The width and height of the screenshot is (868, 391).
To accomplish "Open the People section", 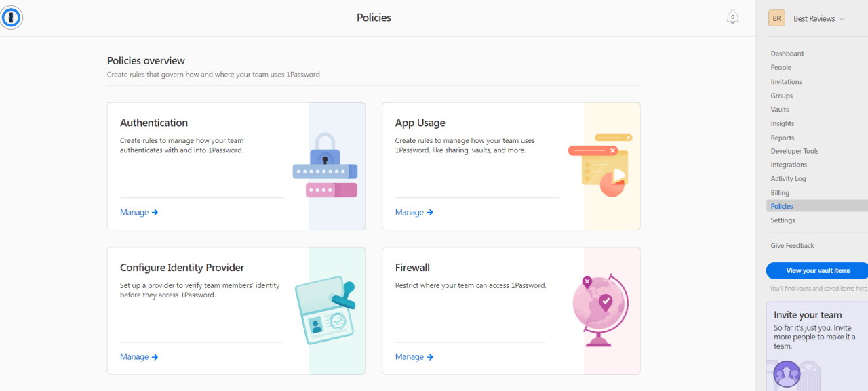I will tap(781, 67).
